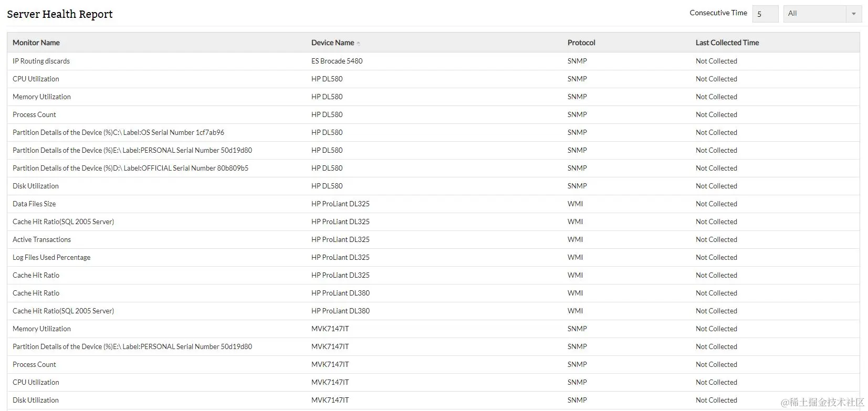Select Cache Hit Ratio(SQL 2005 Server) for DL325
Screen dimensions: 868x411
63,222
